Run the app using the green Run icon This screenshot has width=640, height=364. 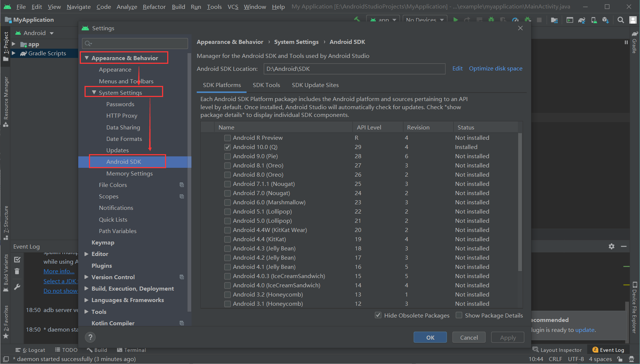point(455,20)
